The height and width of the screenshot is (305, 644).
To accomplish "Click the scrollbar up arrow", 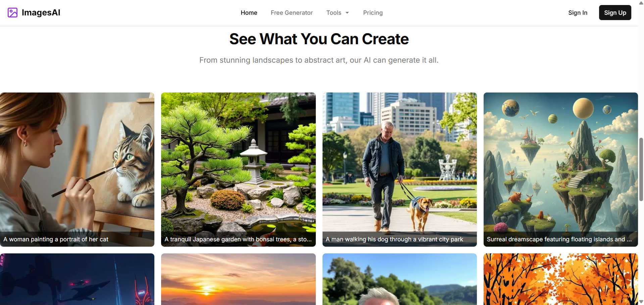I will (x=641, y=3).
